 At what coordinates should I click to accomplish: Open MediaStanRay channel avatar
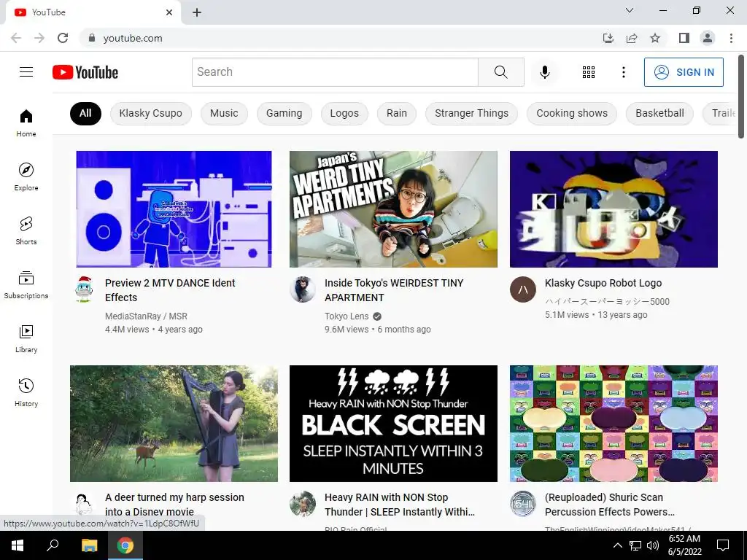pos(84,289)
